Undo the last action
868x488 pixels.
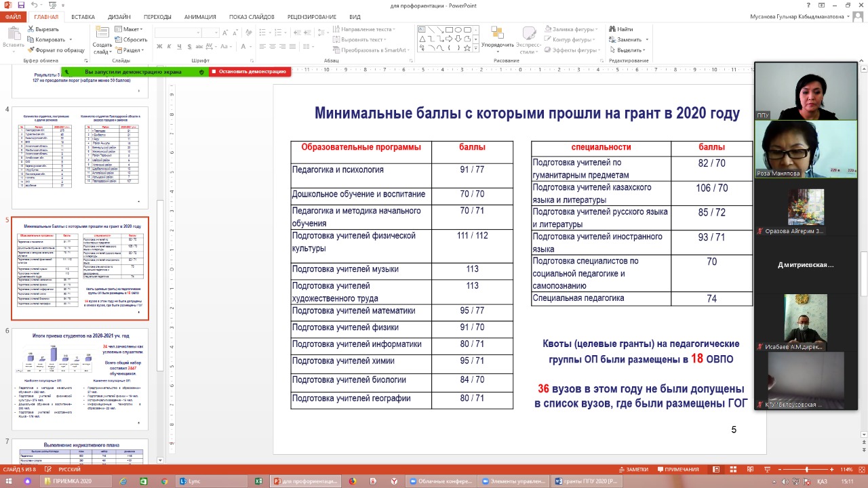tap(33, 5)
